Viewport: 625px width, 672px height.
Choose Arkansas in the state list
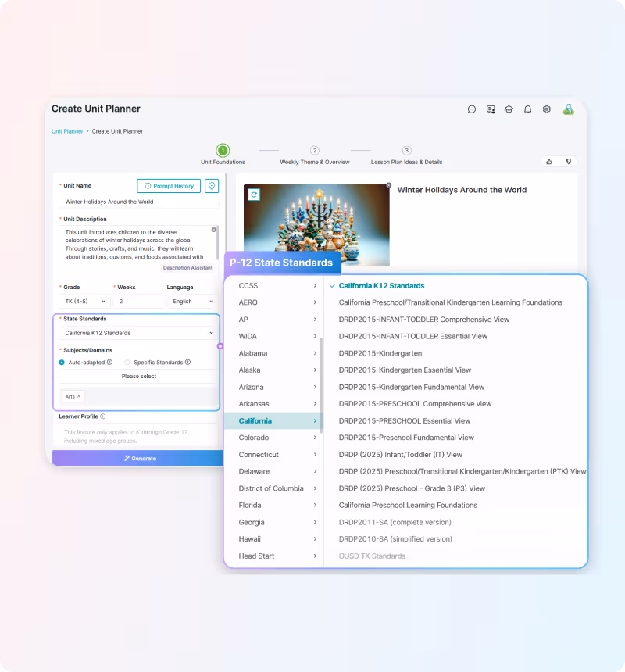[274, 404]
